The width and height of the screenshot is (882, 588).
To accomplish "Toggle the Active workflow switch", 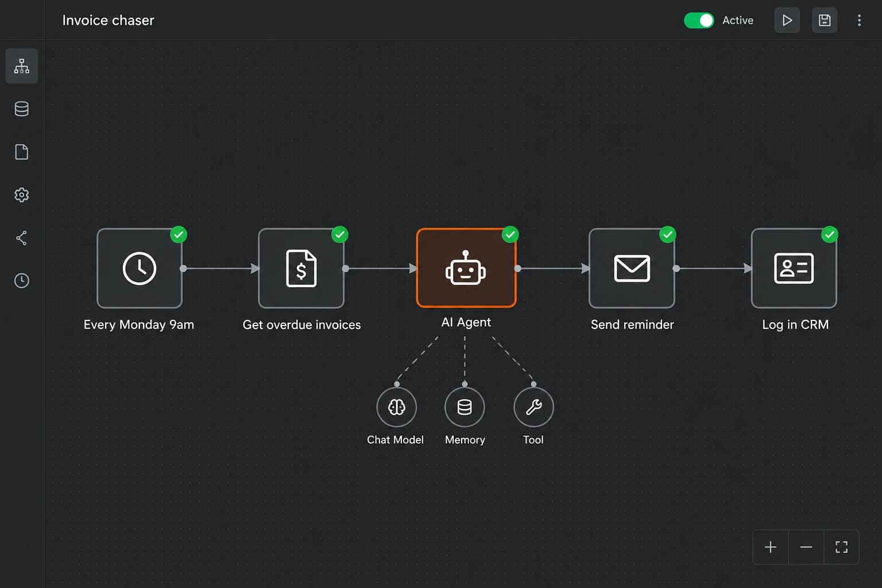I will click(699, 20).
